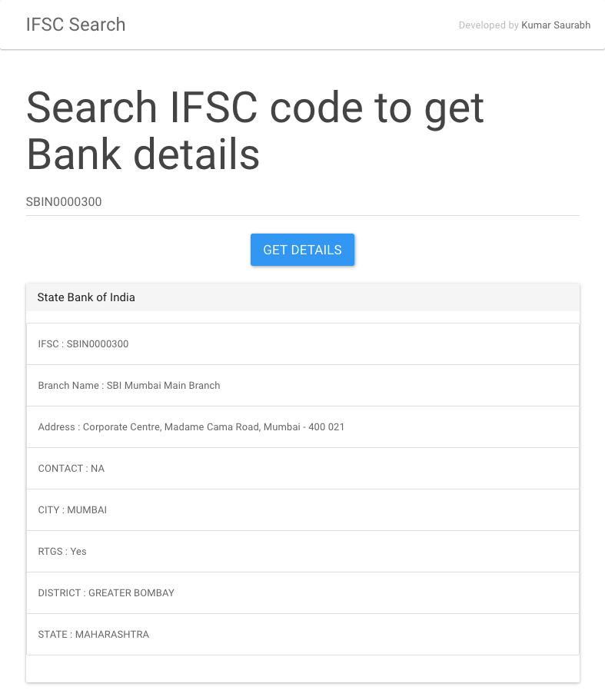This screenshot has width=605, height=700.
Task: Click the DISTRICT : GREATER BOMBAY row
Action: point(303,593)
